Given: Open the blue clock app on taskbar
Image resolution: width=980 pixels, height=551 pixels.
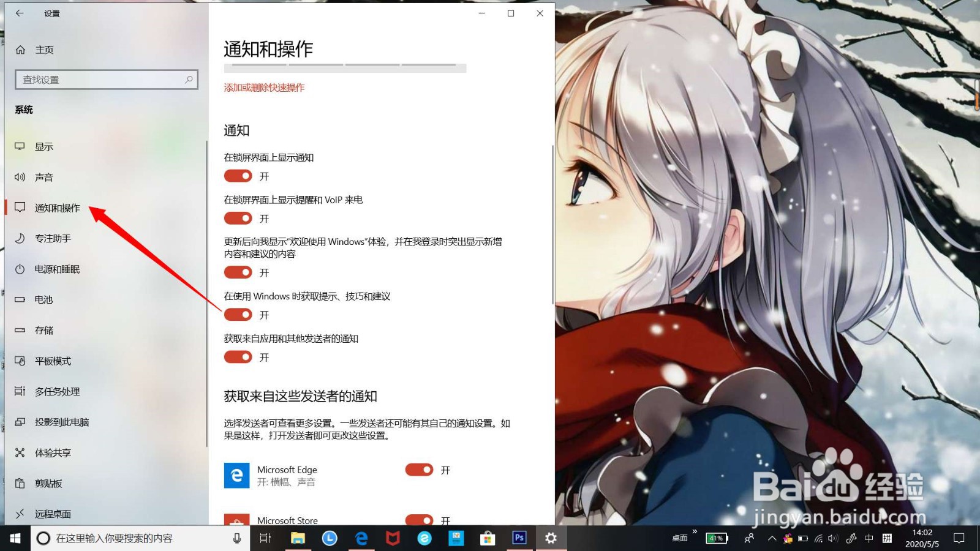Looking at the screenshot, I should click(330, 538).
